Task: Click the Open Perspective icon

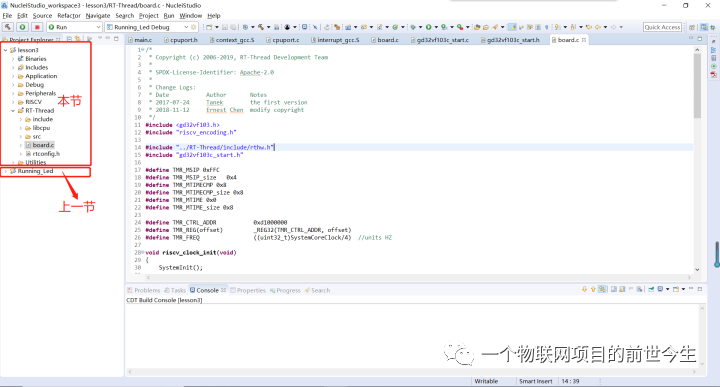Action: click(692, 27)
